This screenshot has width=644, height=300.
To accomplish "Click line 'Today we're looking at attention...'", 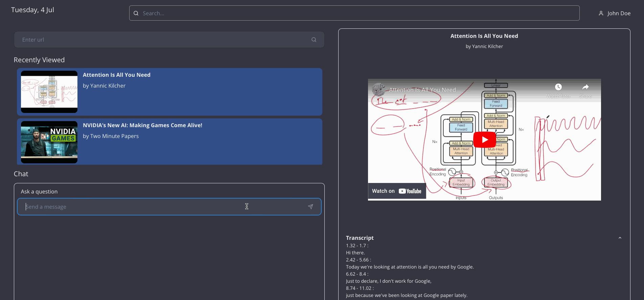I will tap(410, 267).
